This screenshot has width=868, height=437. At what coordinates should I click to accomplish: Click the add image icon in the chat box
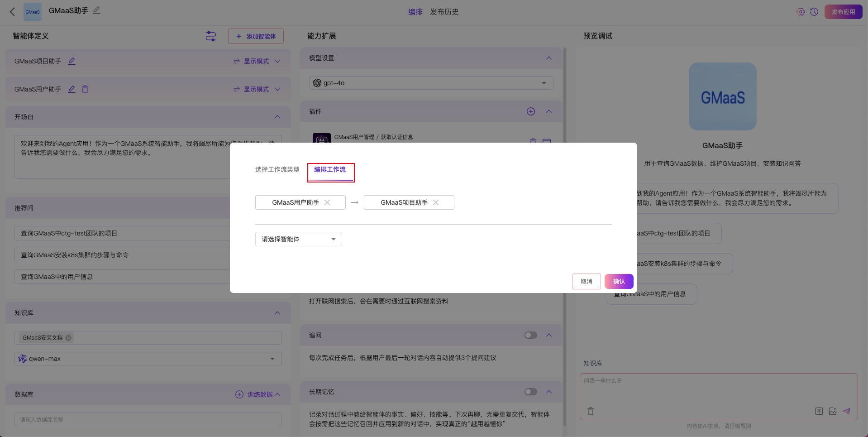833,411
